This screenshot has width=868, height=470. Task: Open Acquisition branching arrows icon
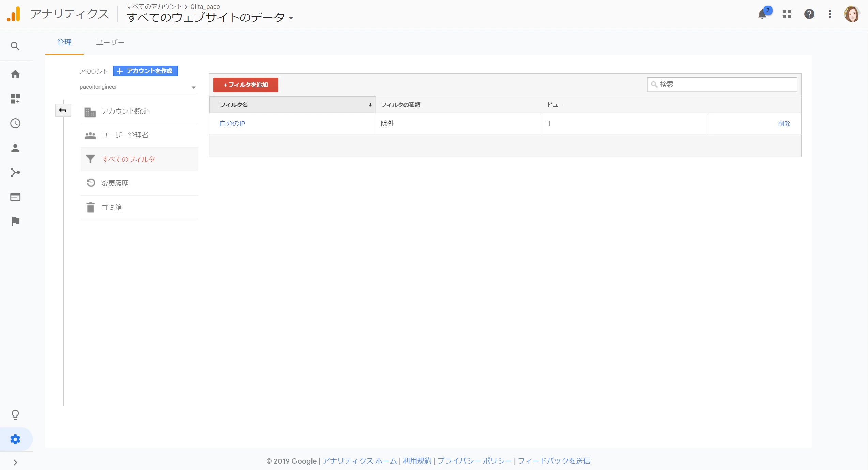15,172
